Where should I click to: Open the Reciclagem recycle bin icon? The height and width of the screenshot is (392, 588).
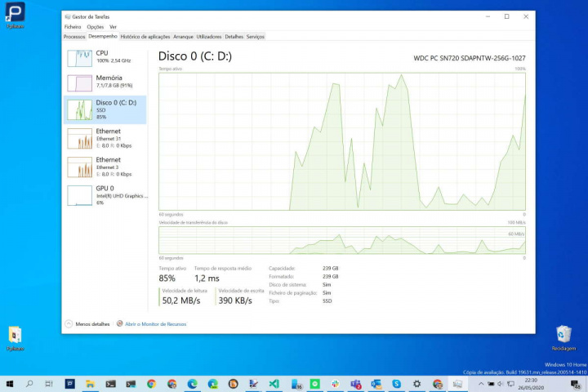(x=563, y=336)
